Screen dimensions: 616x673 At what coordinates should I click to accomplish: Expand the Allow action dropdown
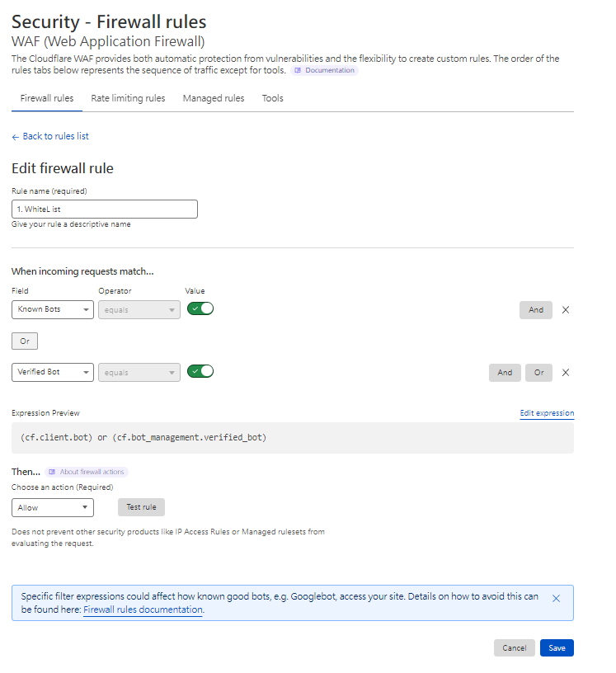[53, 507]
